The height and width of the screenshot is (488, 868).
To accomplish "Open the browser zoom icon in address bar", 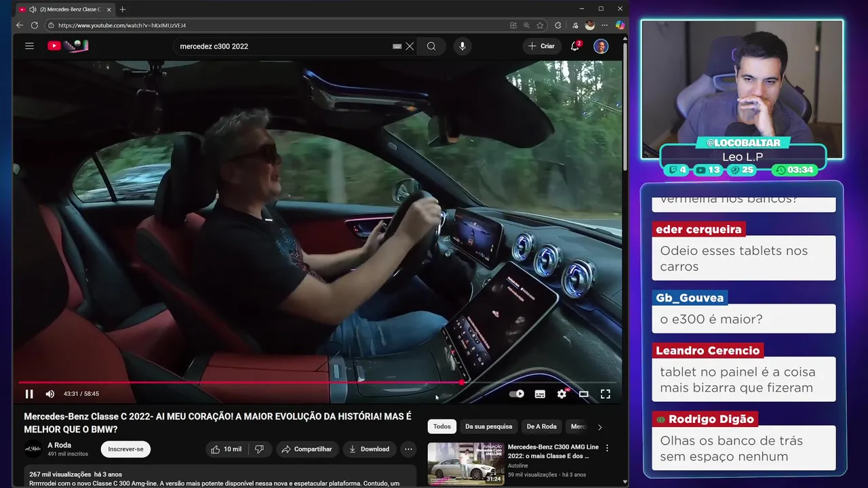I will (x=526, y=25).
